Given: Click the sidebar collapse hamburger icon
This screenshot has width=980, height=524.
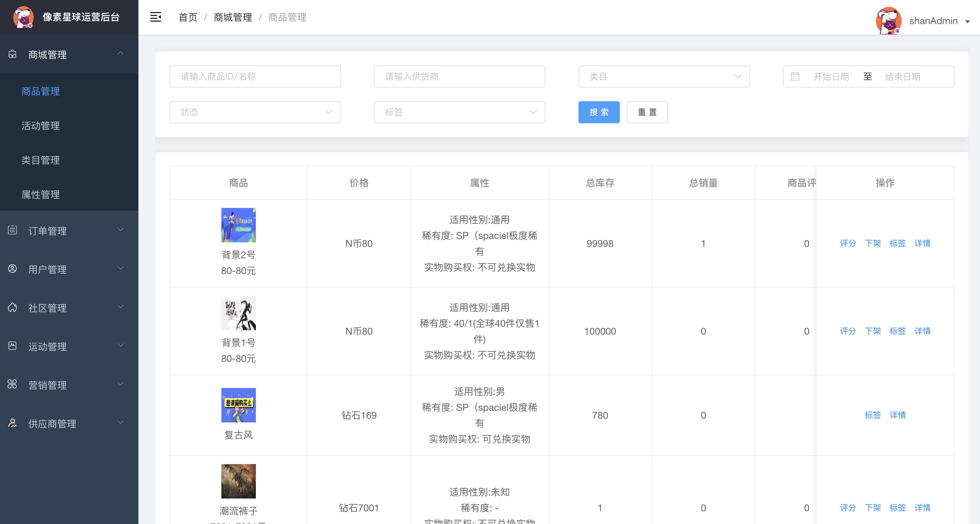Looking at the screenshot, I should coord(156,17).
